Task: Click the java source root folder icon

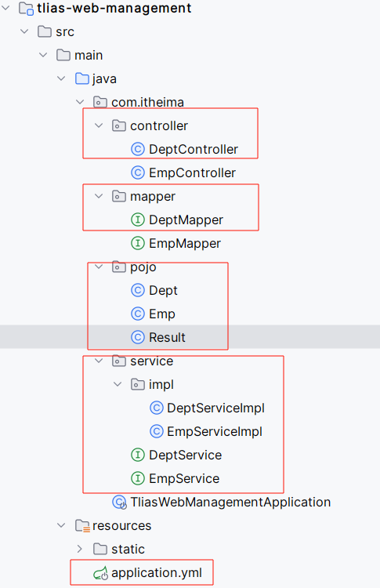Action: (82, 78)
